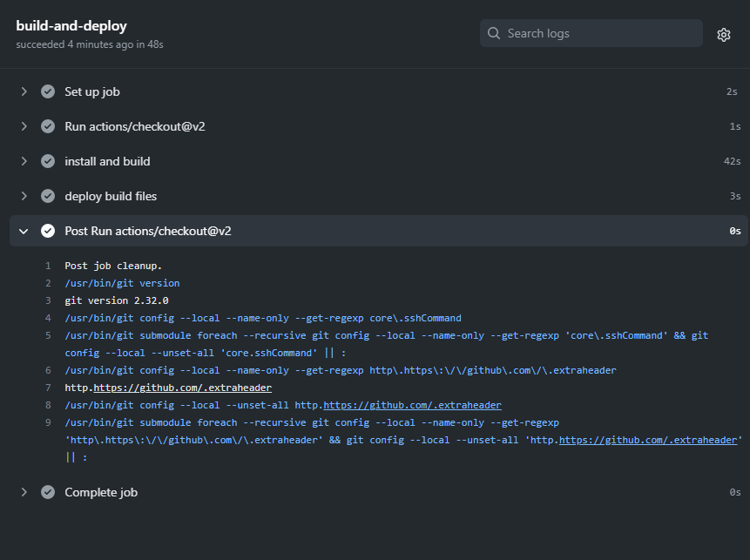750x560 pixels.
Task: Open the github.com extraheader link on log line 9
Action: click(x=647, y=440)
